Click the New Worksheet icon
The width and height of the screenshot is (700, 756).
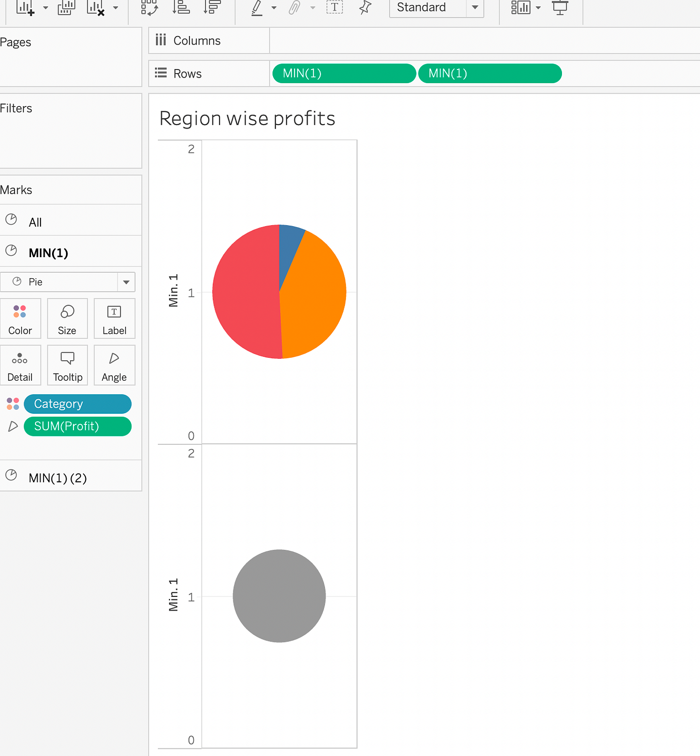pos(24,8)
